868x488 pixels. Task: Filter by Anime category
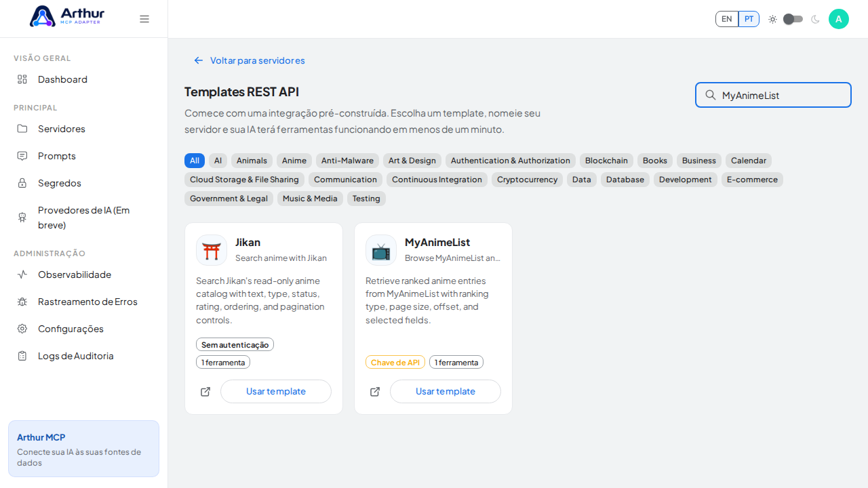294,161
